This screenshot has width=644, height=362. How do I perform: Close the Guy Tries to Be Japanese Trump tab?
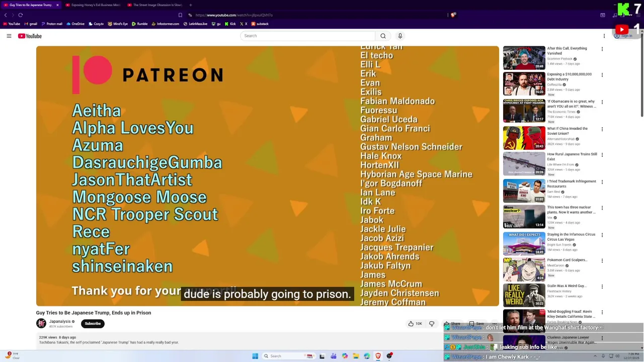pyautogui.click(x=57, y=5)
